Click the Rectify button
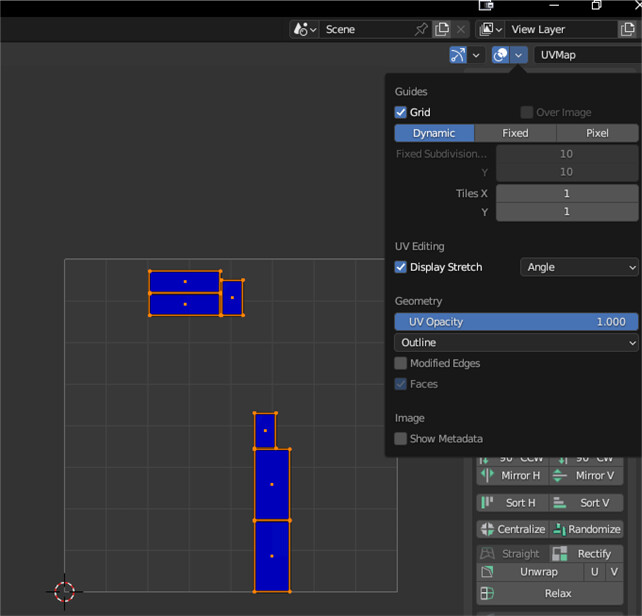The image size is (642, 616). click(x=586, y=554)
